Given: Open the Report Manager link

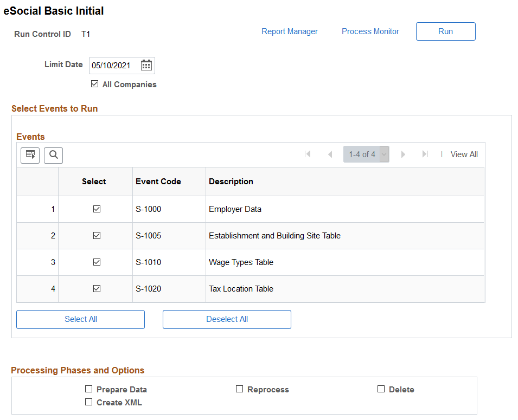Looking at the screenshot, I should pos(290,31).
